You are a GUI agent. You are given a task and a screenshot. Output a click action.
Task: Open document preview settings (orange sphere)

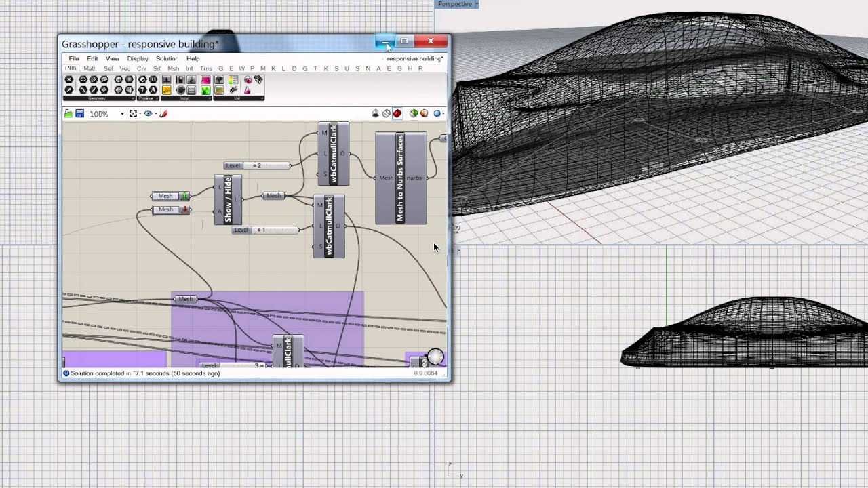click(424, 113)
